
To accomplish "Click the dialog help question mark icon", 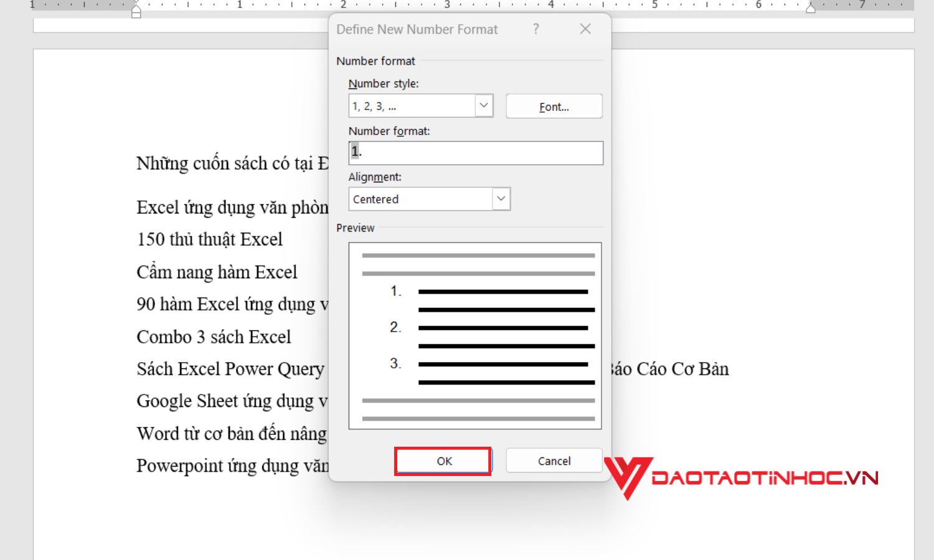I will (535, 29).
